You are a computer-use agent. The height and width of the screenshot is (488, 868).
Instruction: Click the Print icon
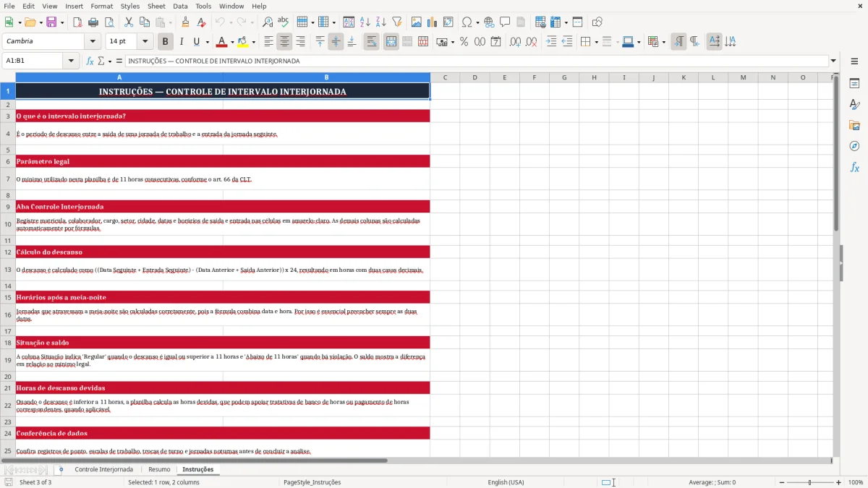[93, 22]
